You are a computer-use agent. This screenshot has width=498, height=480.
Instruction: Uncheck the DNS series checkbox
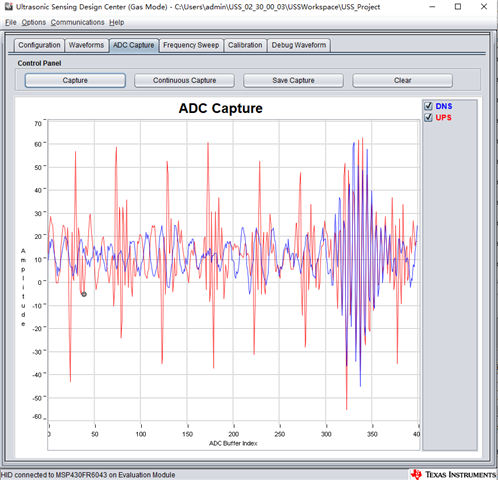pyautogui.click(x=428, y=106)
